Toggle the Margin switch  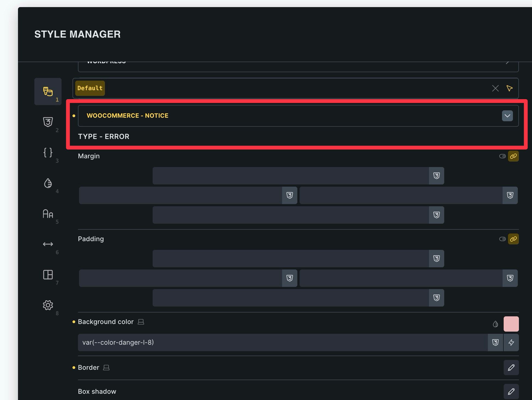502,156
